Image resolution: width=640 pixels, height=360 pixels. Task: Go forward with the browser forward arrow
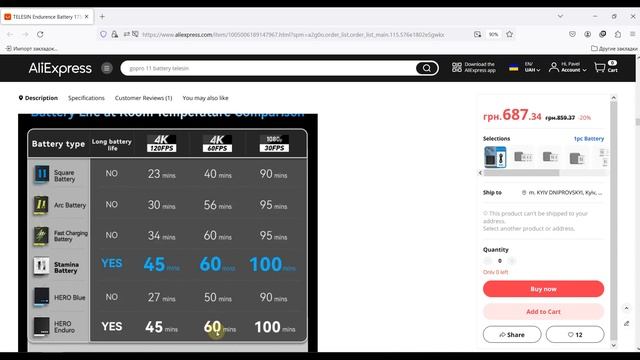click(25, 34)
